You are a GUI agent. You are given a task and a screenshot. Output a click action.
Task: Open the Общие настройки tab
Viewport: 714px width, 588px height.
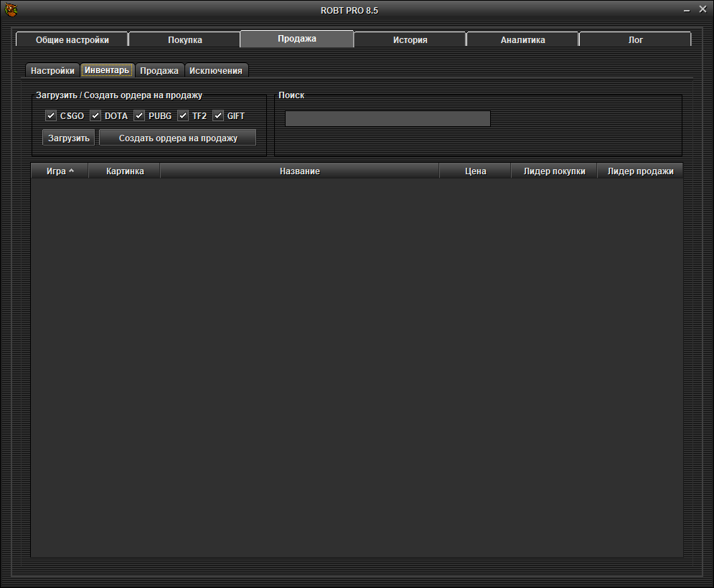coord(72,40)
